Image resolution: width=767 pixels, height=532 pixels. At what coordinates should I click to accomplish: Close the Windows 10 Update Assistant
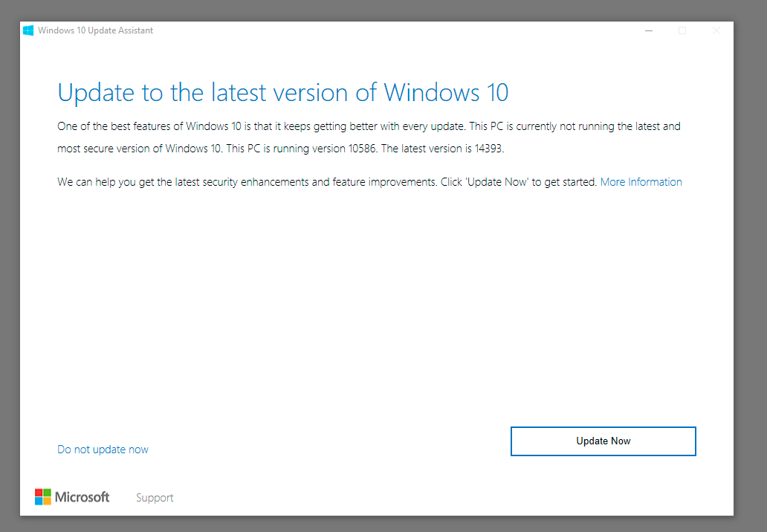pyautogui.click(x=716, y=30)
